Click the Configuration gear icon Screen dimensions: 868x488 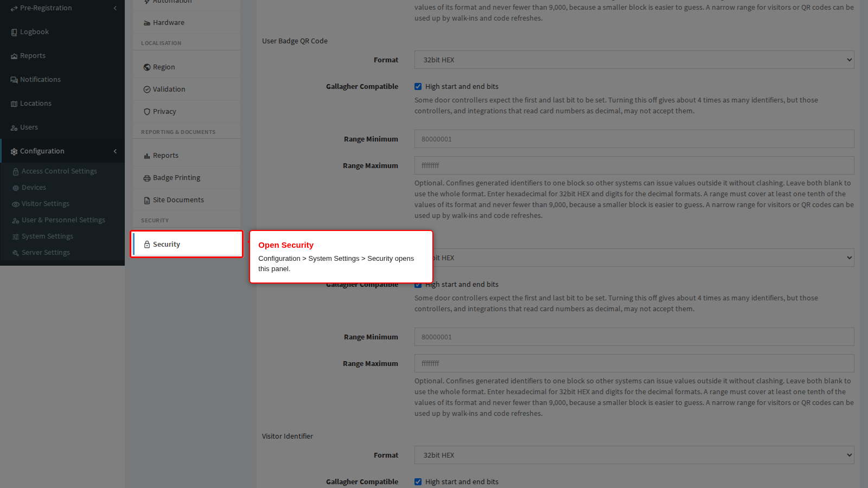tap(14, 151)
